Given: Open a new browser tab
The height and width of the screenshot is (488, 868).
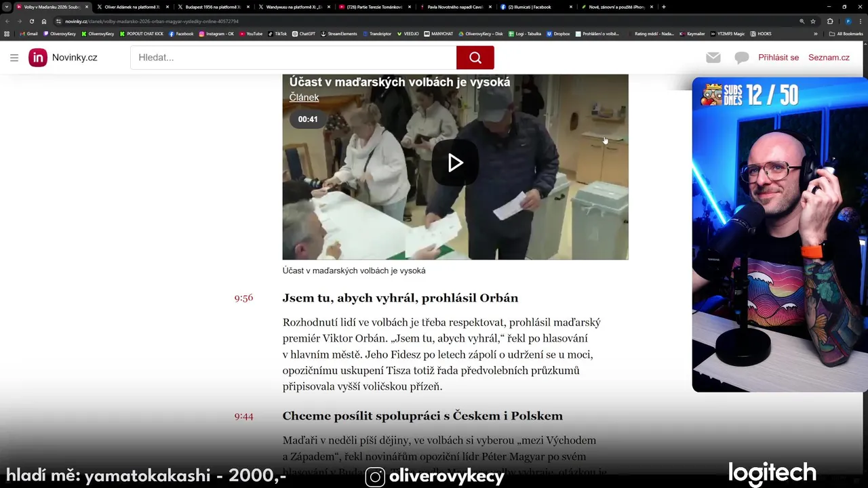Looking at the screenshot, I should 663,7.
